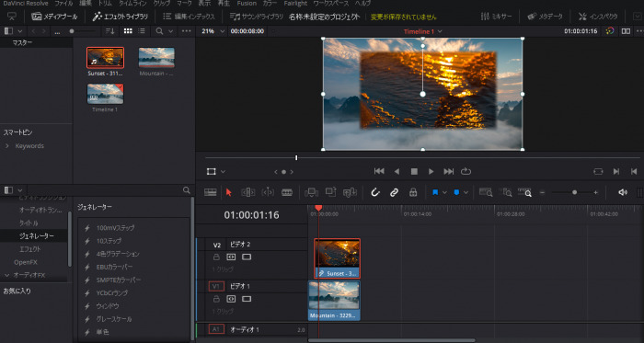Select the マスター bin
Viewport: 644px width, 343px height.
pyautogui.click(x=22, y=42)
